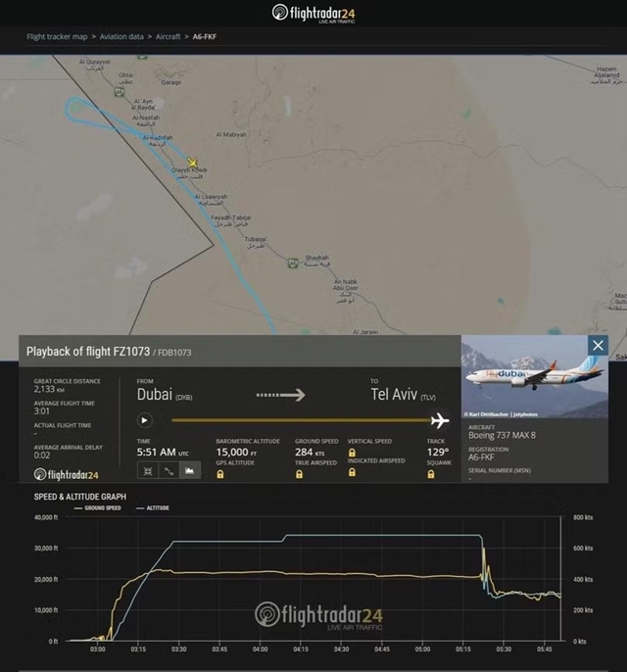This screenshot has width=627, height=672.
Task: Click the 284 kts ground speed value
Action: tap(310, 453)
